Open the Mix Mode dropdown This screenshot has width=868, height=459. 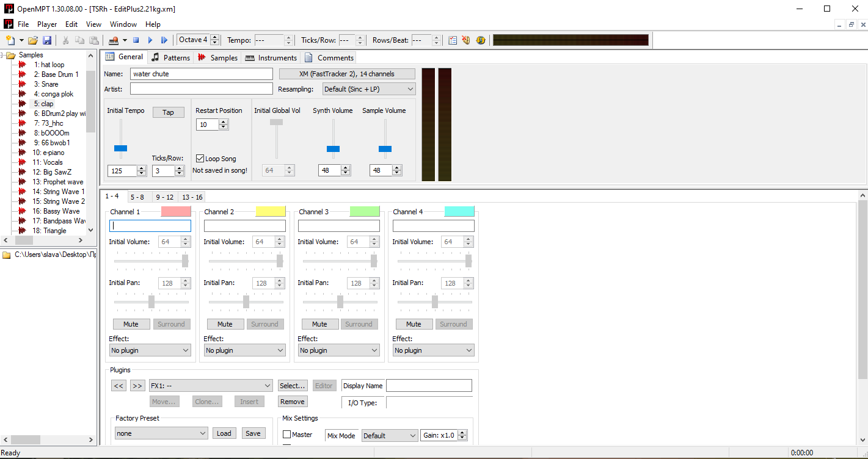tap(390, 436)
